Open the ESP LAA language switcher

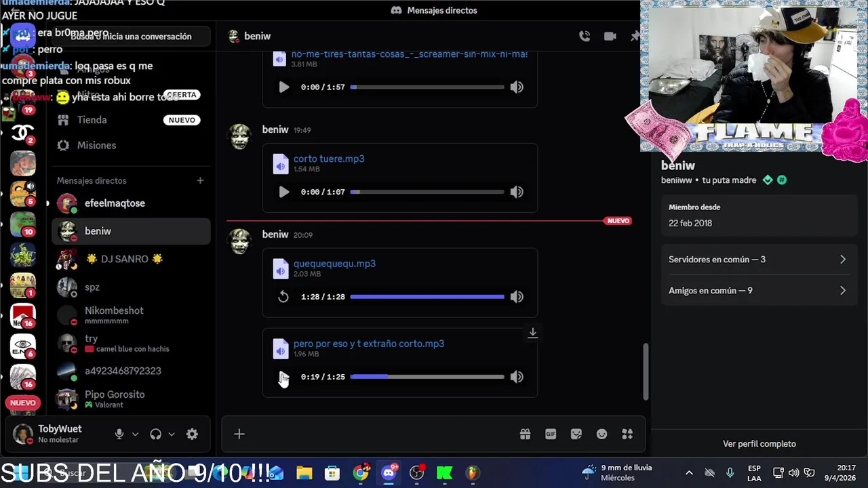754,472
